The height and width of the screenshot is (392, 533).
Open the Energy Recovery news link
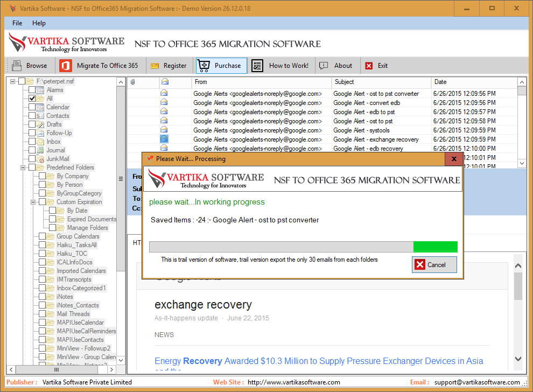[x=319, y=361]
